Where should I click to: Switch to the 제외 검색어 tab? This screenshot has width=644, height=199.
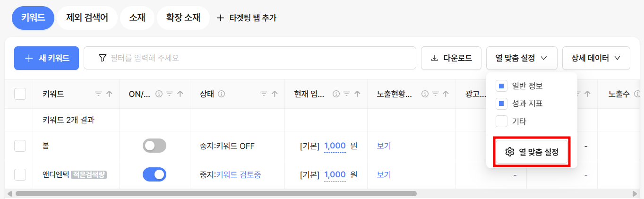(87, 18)
